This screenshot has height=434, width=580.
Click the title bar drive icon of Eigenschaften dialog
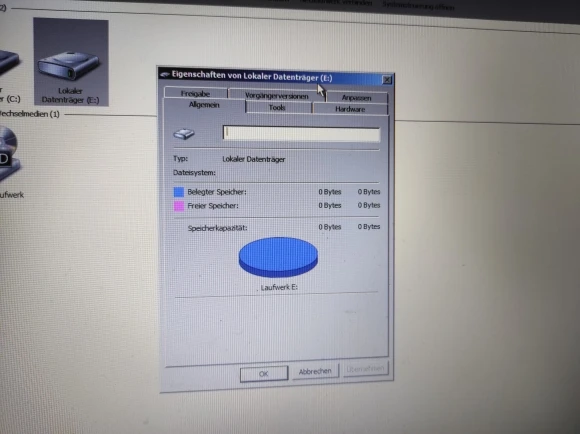[165, 74]
